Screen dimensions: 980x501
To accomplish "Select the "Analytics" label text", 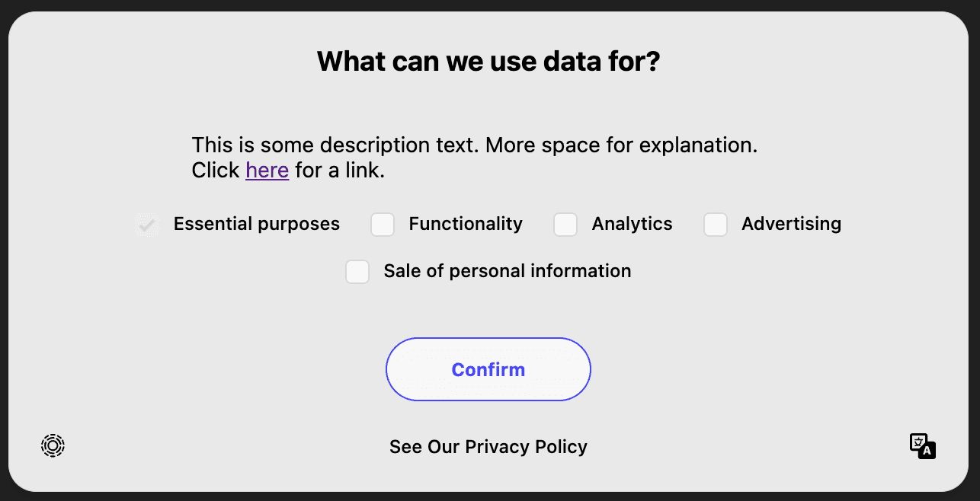I will (632, 224).
